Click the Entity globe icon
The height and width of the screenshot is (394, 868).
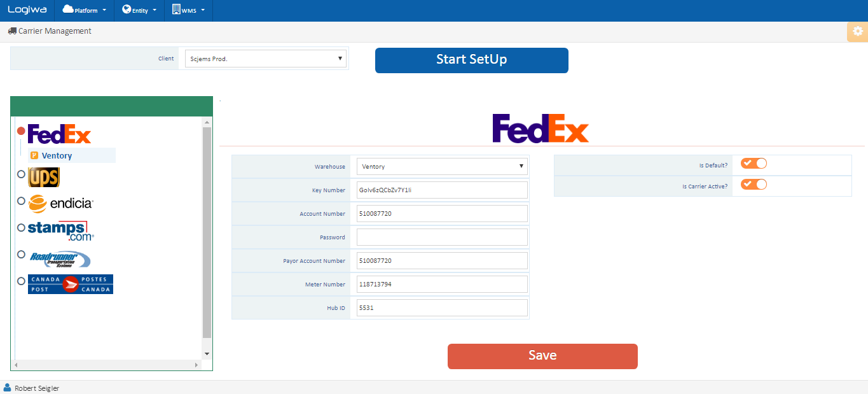[127, 10]
